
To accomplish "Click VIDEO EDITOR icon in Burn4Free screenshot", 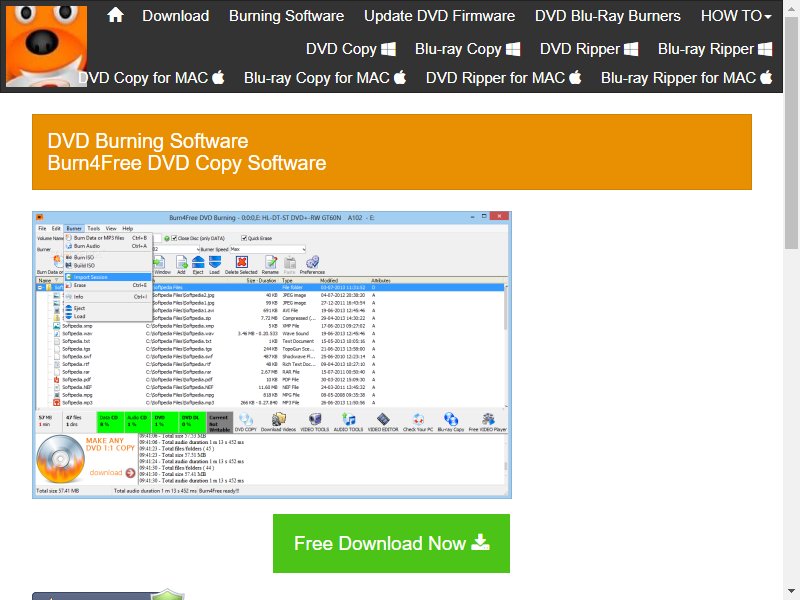I will point(383,422).
